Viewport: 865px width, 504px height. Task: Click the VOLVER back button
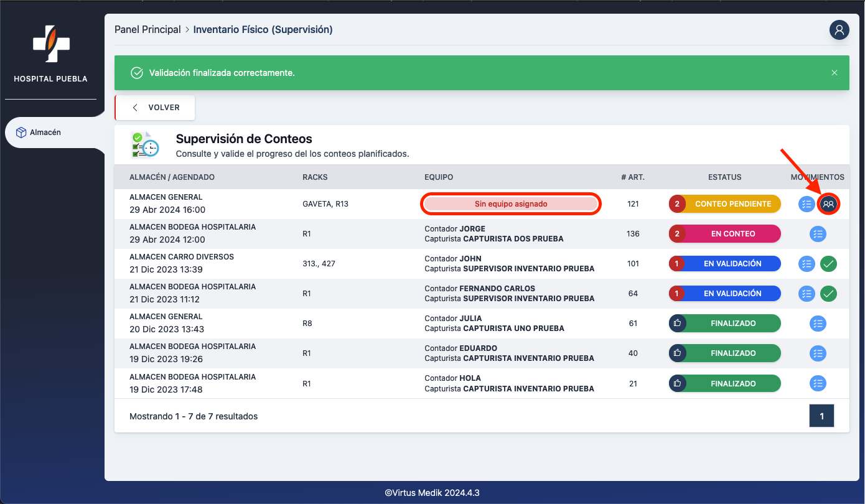156,108
